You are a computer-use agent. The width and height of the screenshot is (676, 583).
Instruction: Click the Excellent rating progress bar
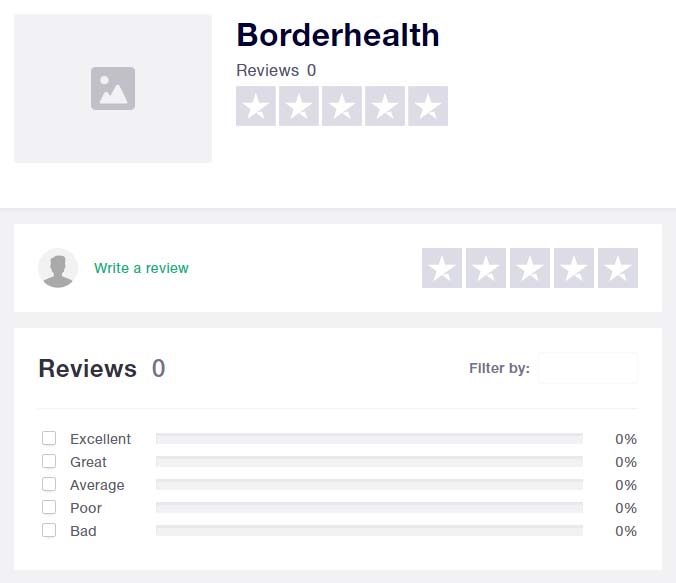[x=369, y=439]
